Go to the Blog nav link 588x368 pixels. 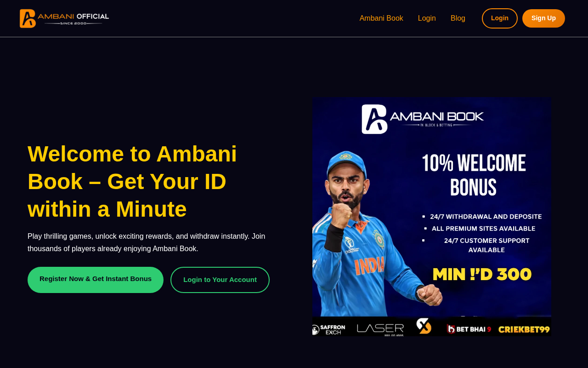(458, 18)
